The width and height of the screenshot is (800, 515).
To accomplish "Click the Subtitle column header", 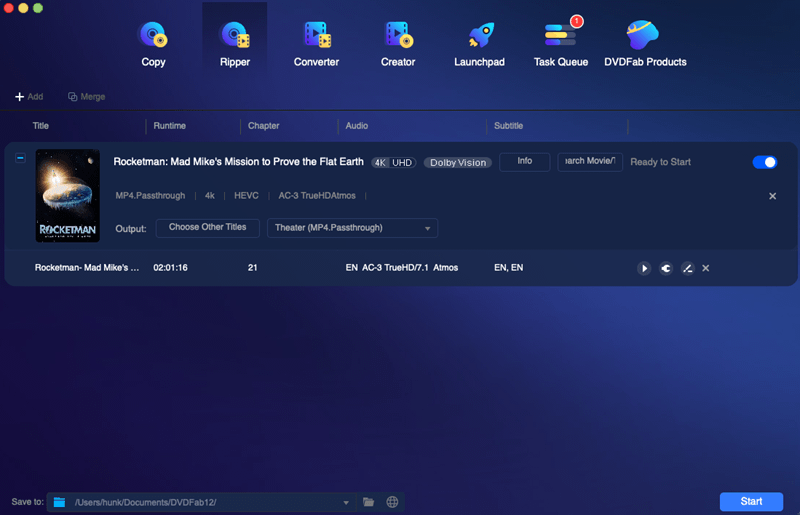I will pos(508,126).
